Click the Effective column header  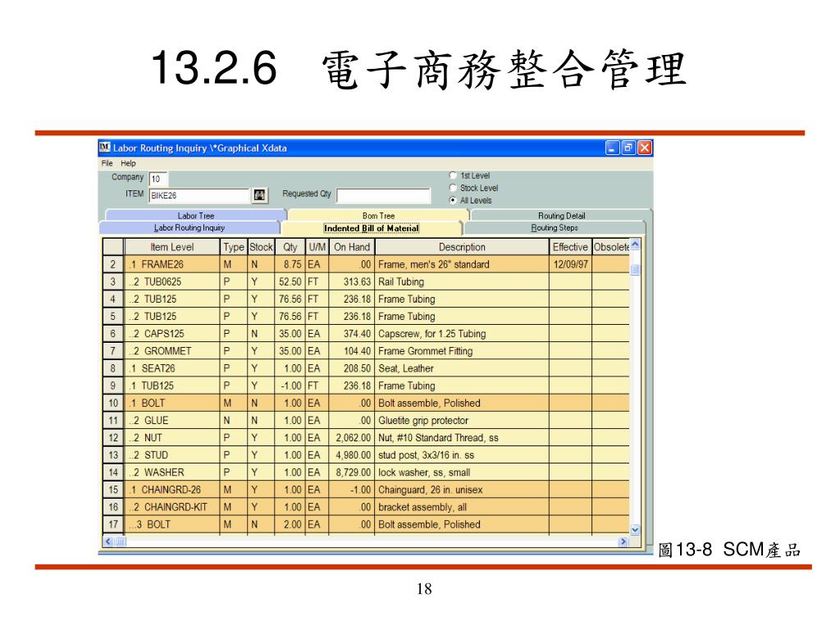click(x=570, y=247)
